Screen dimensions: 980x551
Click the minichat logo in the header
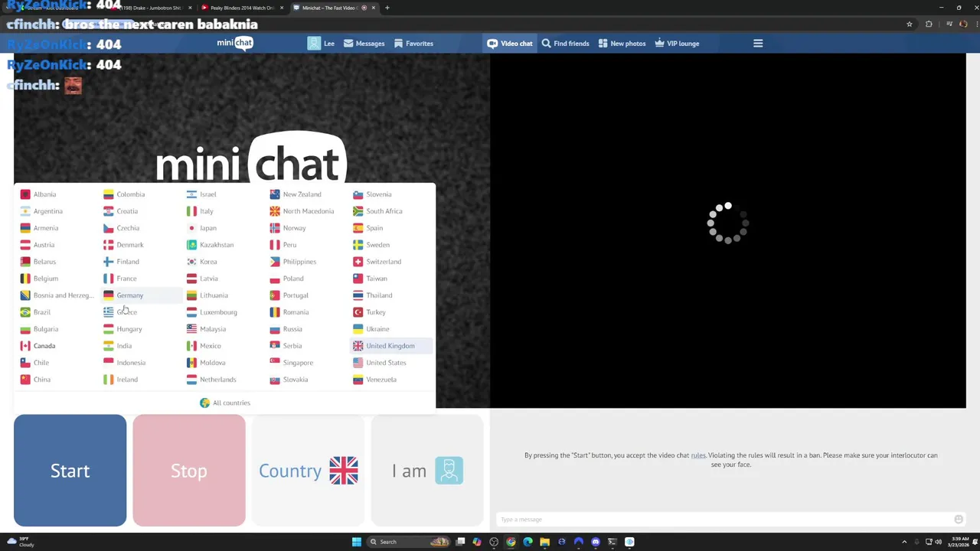click(234, 43)
